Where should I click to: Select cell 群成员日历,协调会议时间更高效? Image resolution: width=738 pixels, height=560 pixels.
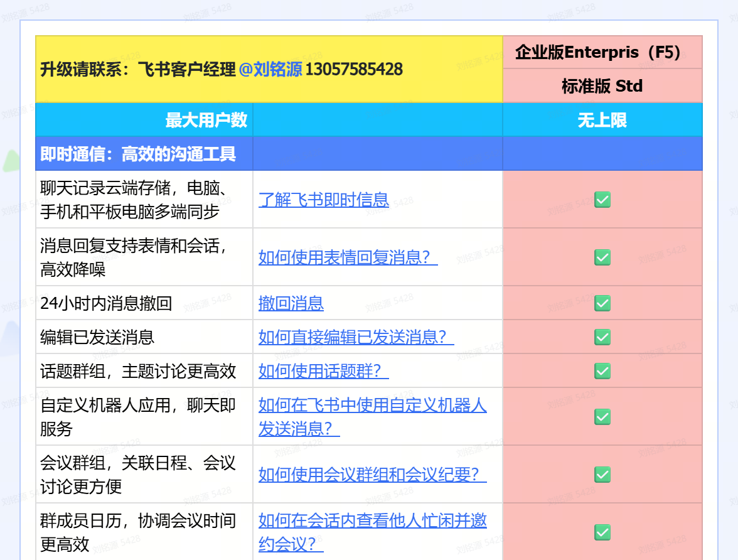click(x=144, y=532)
